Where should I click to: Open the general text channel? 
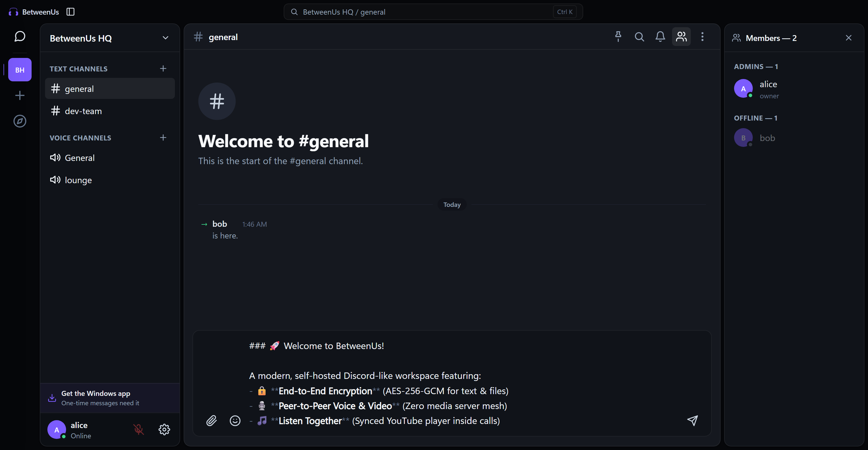(x=110, y=89)
